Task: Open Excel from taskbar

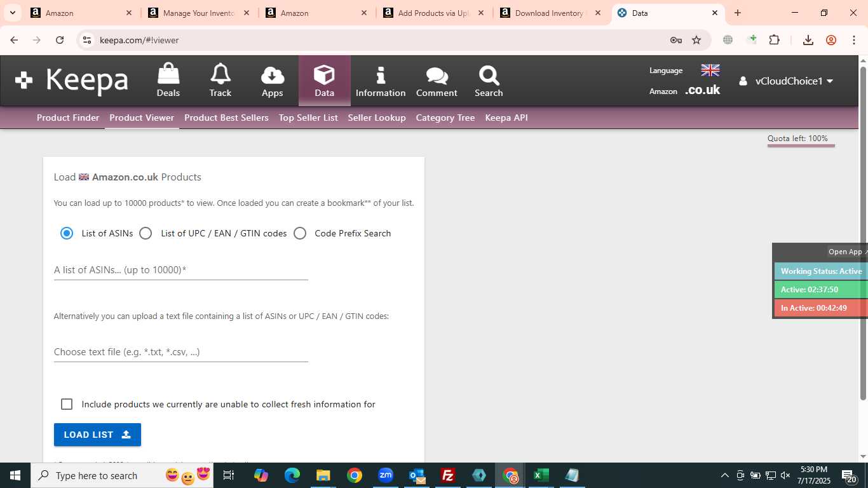Action: coord(541,475)
